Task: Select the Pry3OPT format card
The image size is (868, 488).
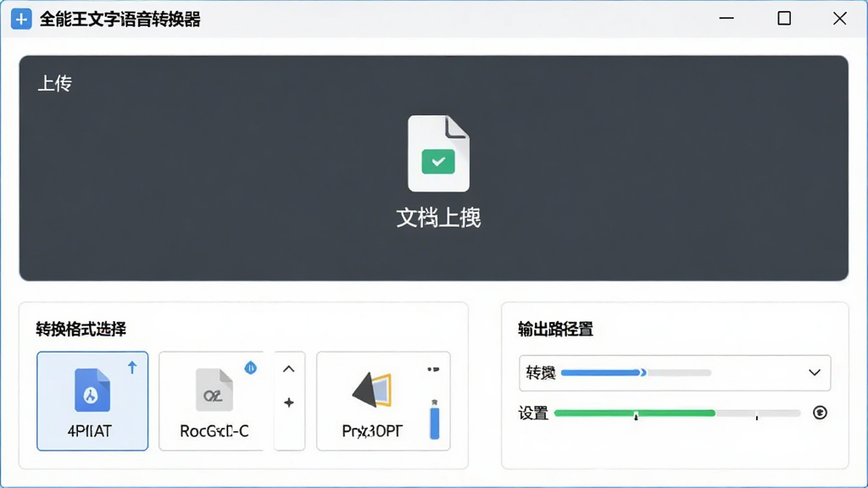Action: (383, 401)
